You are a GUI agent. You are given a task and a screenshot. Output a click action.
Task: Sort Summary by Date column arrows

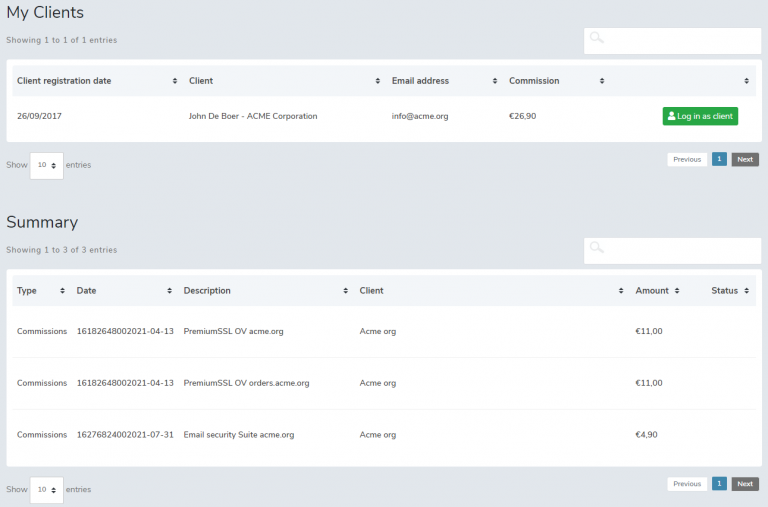click(169, 290)
